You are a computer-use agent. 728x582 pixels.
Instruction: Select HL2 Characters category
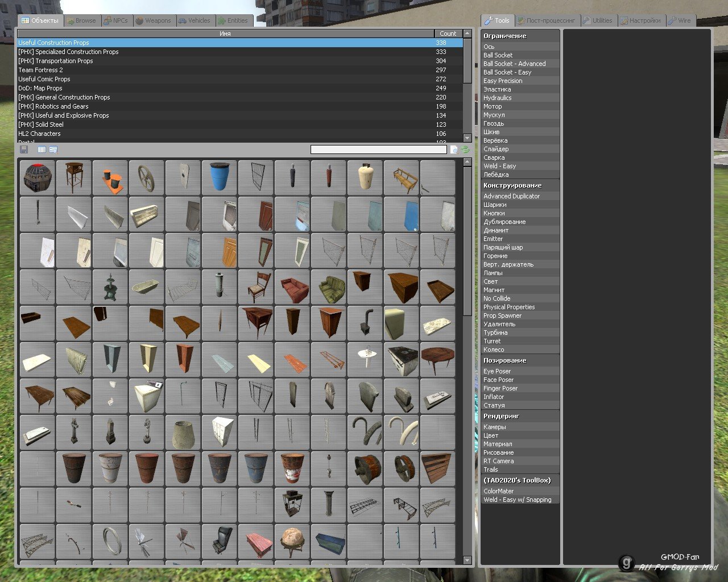(240, 134)
